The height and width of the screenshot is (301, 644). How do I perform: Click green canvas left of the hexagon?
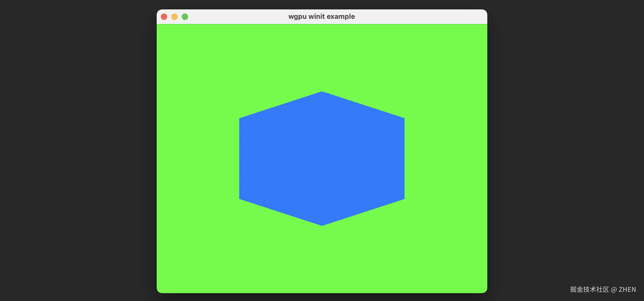198,159
